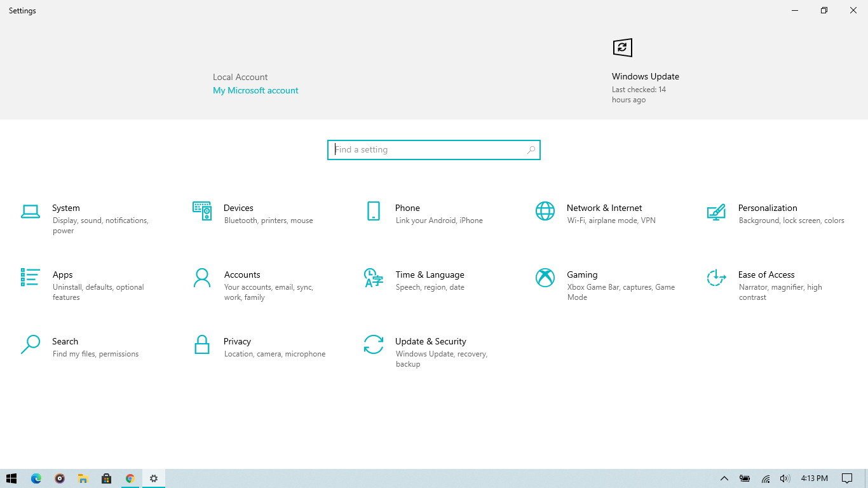The image size is (868, 488).
Task: Open Time & Language icon
Action: pos(374,278)
